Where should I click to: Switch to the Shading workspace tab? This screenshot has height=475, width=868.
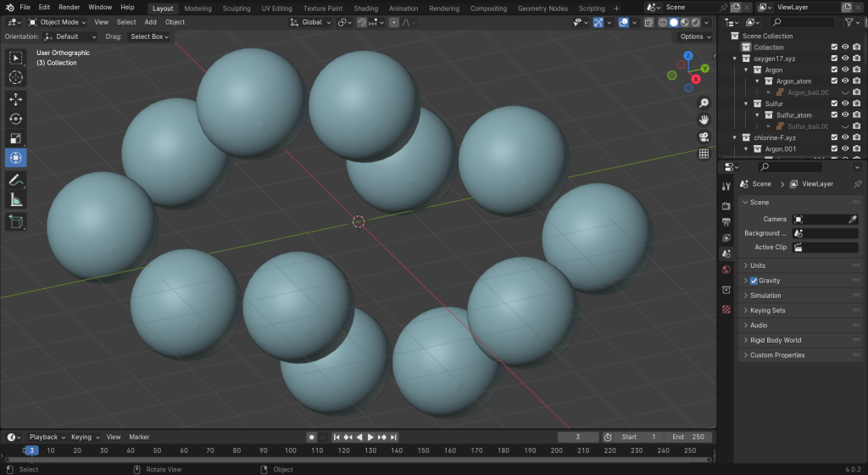tap(365, 8)
